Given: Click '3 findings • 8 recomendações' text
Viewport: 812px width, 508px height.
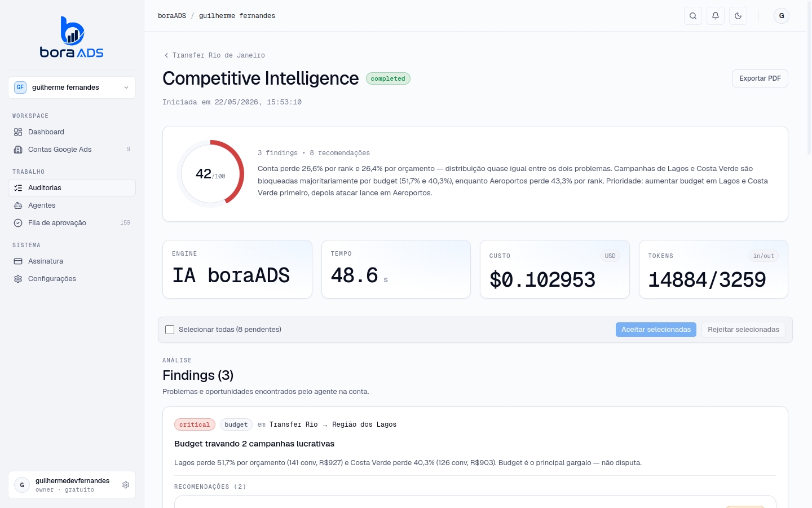Looking at the screenshot, I should 314,153.
